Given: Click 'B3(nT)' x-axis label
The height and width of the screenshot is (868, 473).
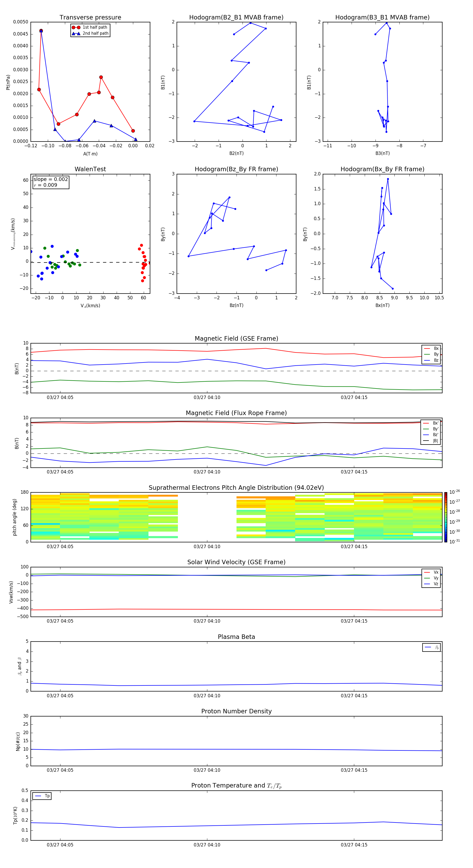Looking at the screenshot, I should click(x=382, y=154).
